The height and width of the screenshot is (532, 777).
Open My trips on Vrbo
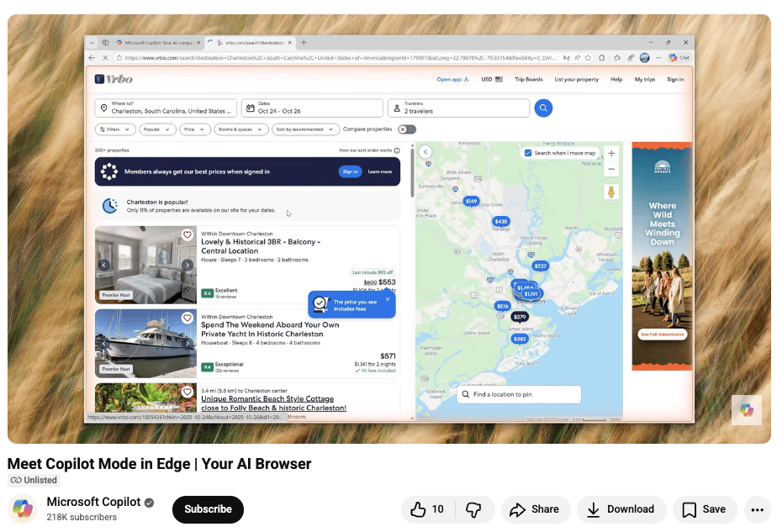(x=645, y=79)
